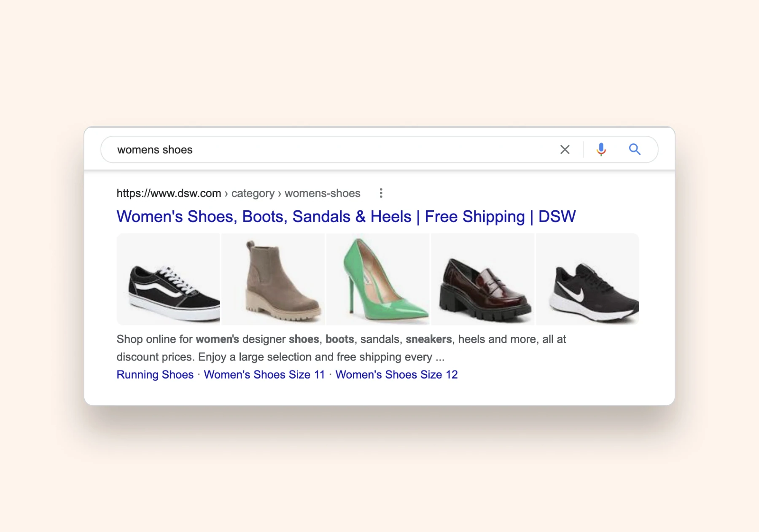Open the Running Shoes sitelink

coord(155,375)
